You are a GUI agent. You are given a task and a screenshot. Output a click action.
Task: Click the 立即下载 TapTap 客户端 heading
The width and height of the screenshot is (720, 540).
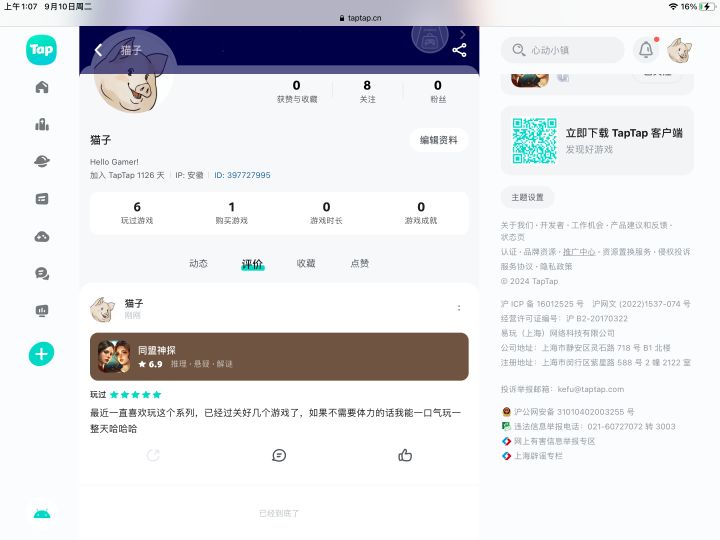pyautogui.click(x=624, y=133)
